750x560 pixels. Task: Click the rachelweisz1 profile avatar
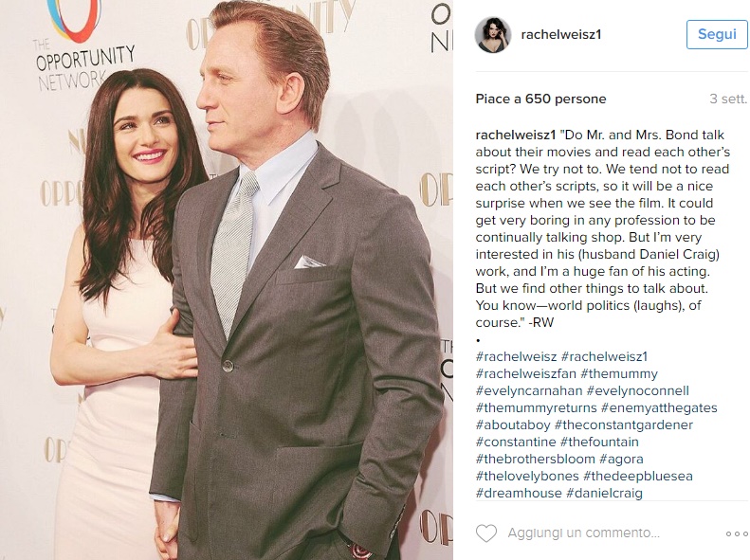[493, 34]
